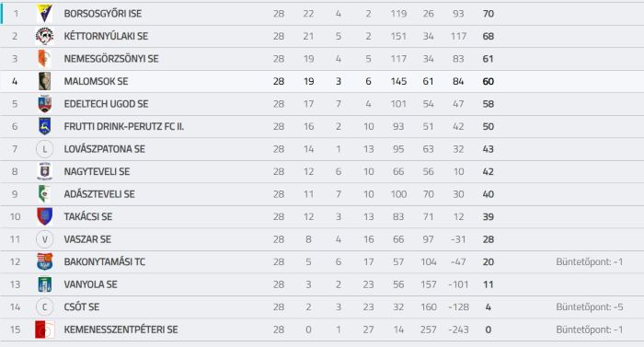
Task: Open the Malomsok SE team page link
Action: tap(96, 81)
